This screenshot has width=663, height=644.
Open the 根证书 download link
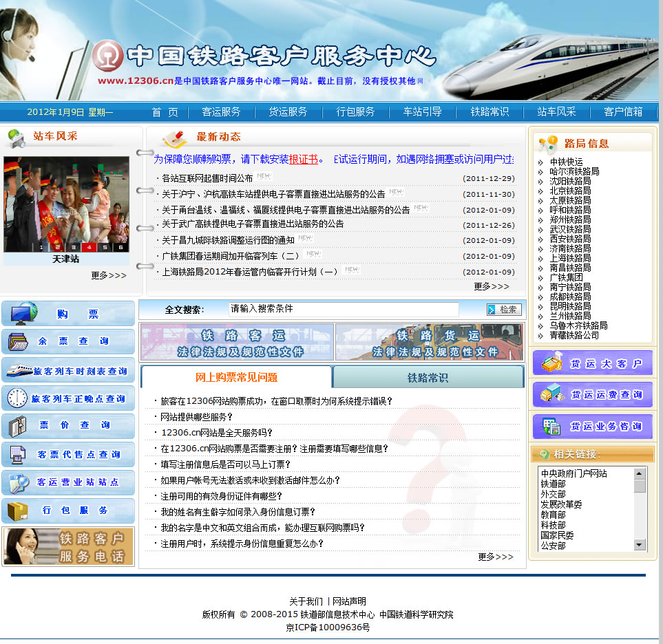click(x=303, y=160)
